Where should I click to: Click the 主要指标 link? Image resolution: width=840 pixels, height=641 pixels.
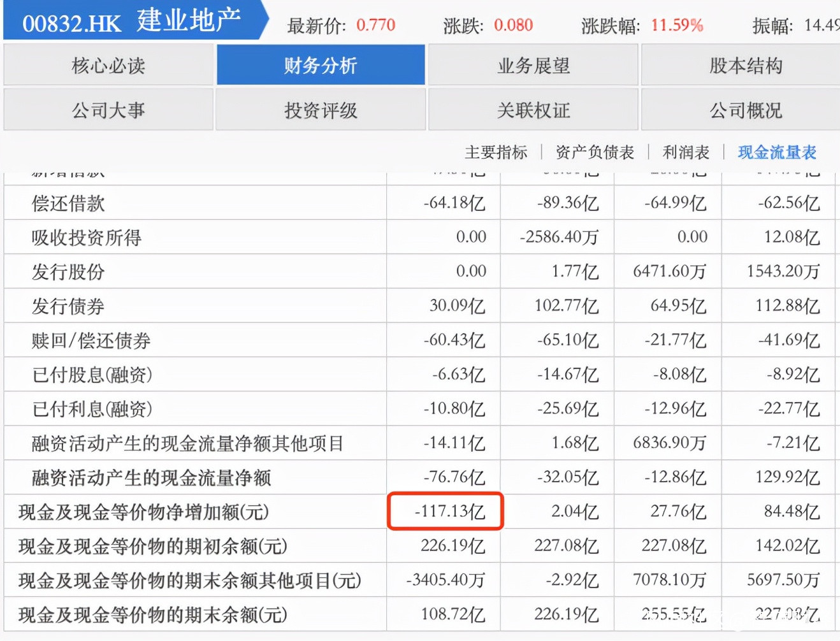coord(496,152)
